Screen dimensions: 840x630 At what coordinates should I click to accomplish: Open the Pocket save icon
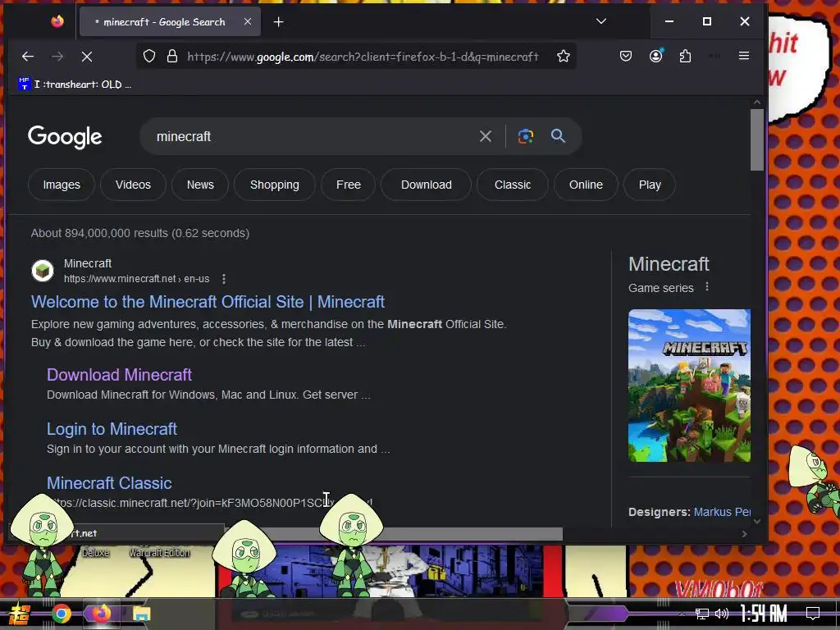626,56
